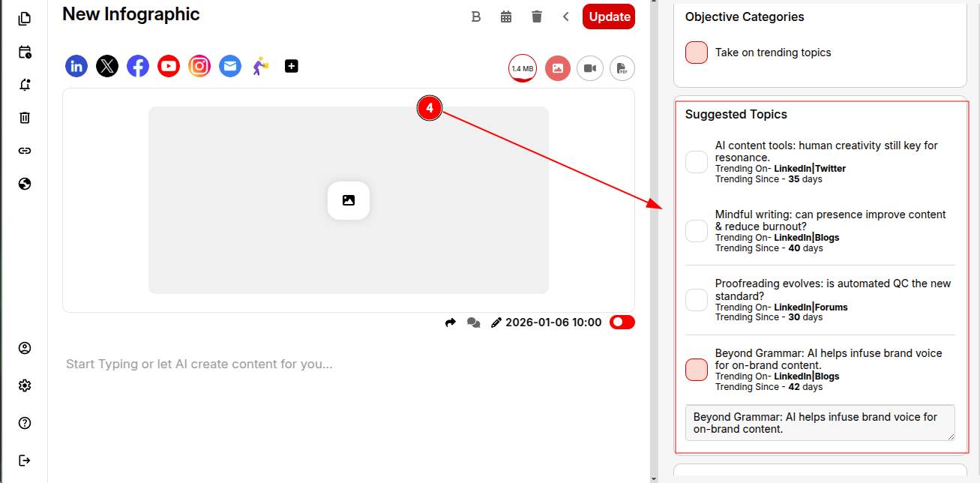Screen dimensions: 980x483
Task: Select the YouTube channel icon
Action: point(169,66)
